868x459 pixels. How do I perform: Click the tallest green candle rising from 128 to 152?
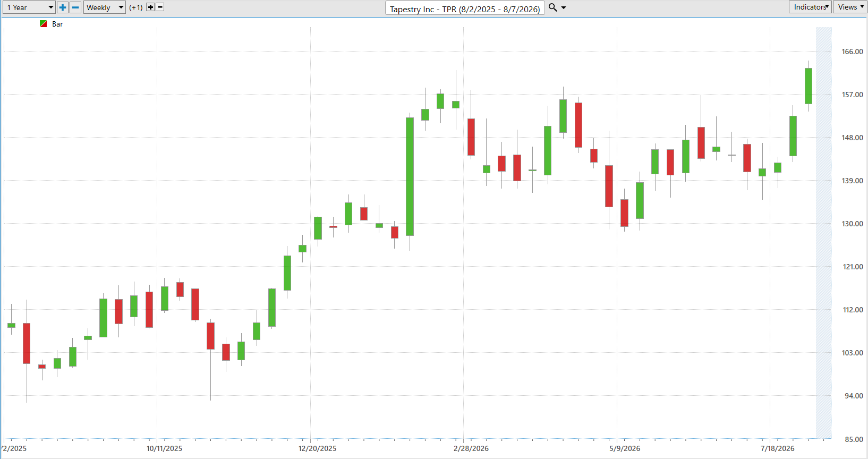[410, 176]
